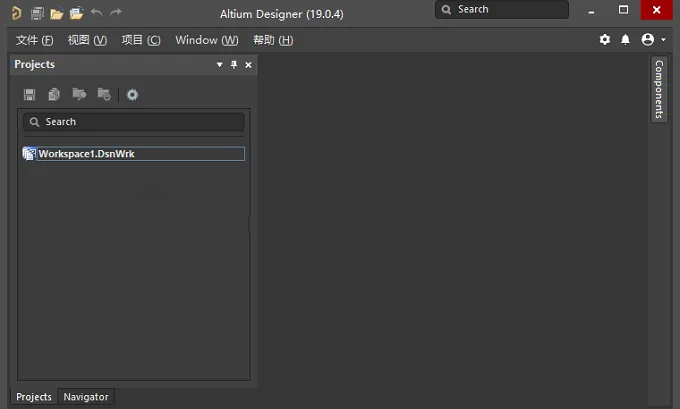Click the Open Project folder icon
Image resolution: width=680 pixels, height=409 pixels.
click(76, 13)
